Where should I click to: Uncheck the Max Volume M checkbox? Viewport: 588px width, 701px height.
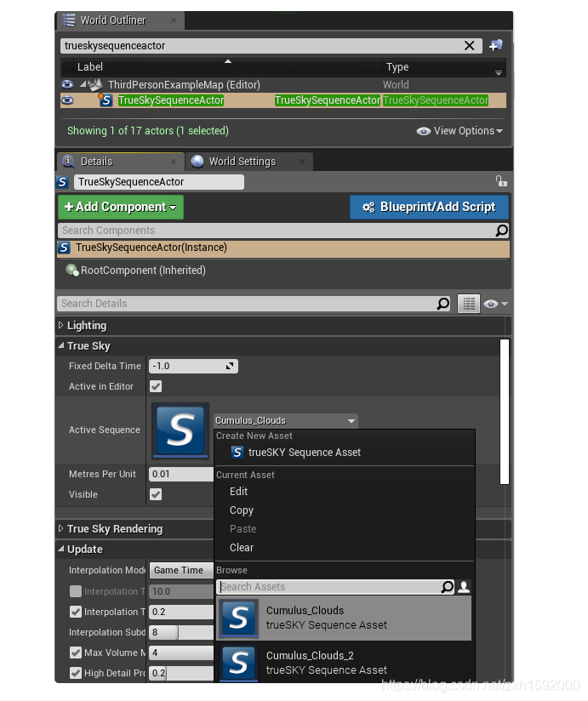click(x=76, y=653)
